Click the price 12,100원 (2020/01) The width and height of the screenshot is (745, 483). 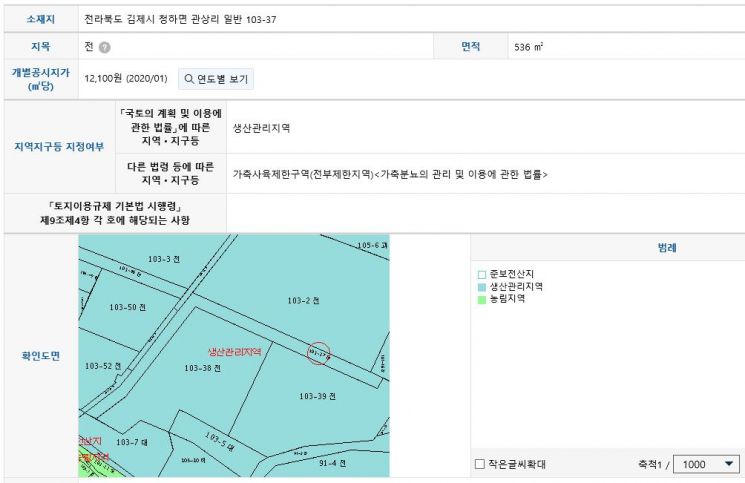click(x=126, y=78)
